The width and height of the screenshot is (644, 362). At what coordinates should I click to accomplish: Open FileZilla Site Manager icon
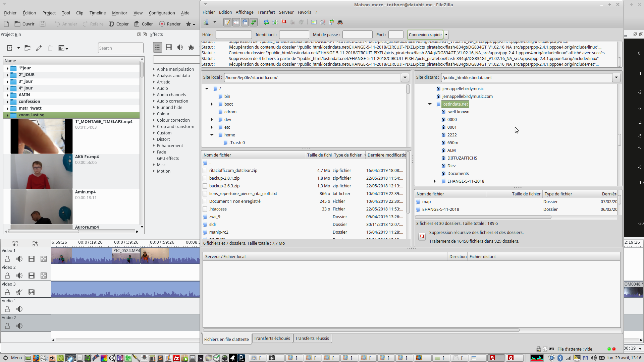coord(206,22)
